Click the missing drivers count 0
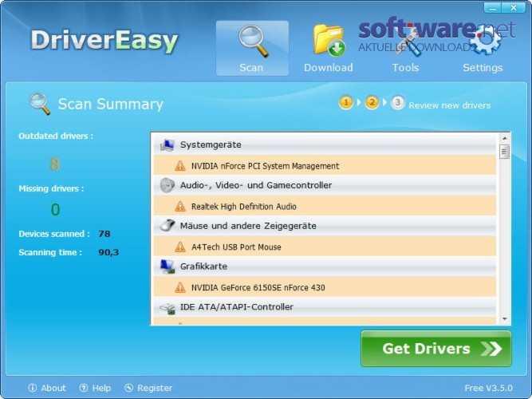This screenshot has height=399, width=532. coord(55,210)
